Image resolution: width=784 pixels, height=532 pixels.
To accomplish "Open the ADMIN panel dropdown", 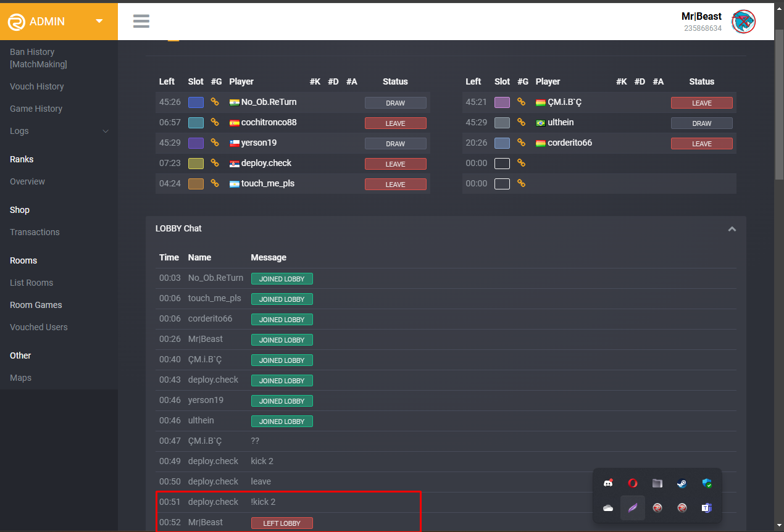I will click(99, 21).
